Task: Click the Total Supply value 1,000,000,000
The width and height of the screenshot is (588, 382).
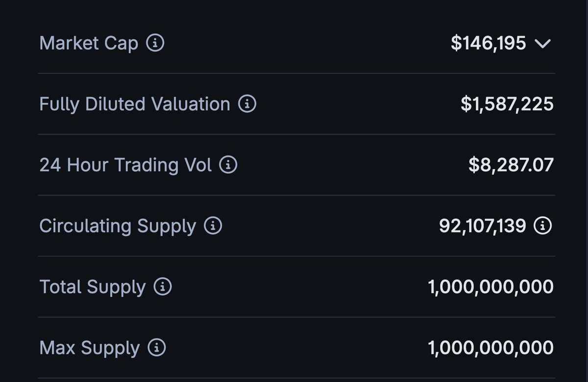Action: tap(491, 287)
